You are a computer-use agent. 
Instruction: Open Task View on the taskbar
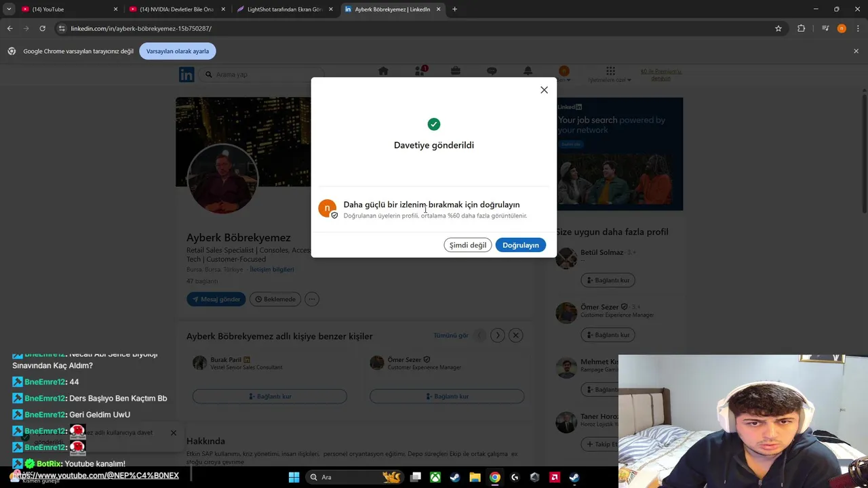click(416, 477)
